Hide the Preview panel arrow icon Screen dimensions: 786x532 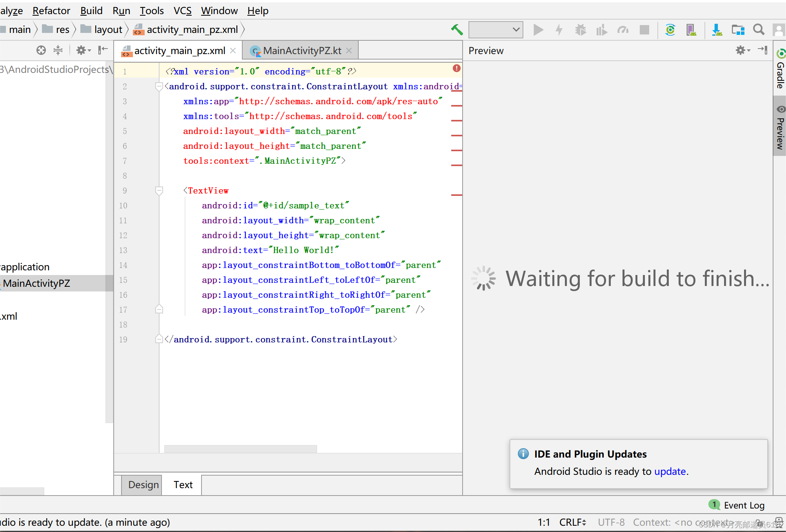tap(762, 50)
